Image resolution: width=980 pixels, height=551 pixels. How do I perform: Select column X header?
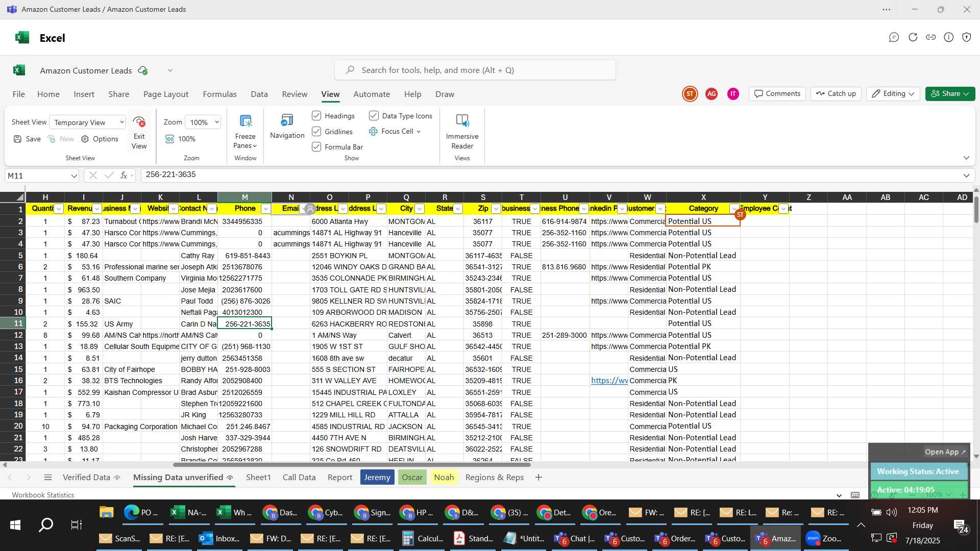(x=703, y=197)
